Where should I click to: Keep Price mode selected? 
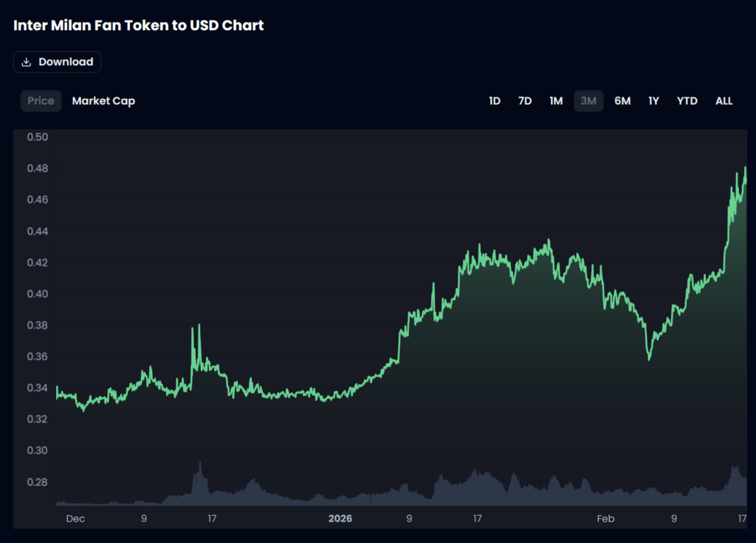click(41, 100)
